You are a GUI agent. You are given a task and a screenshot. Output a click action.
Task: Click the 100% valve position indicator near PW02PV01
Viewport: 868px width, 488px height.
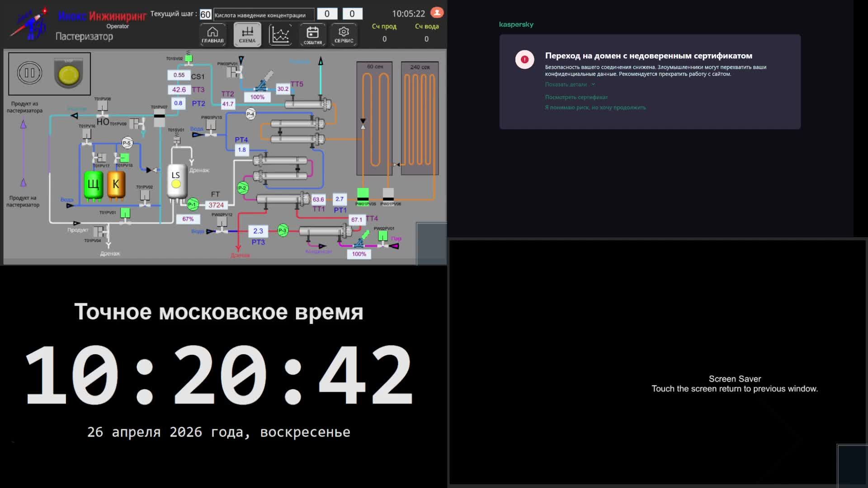pyautogui.click(x=359, y=254)
